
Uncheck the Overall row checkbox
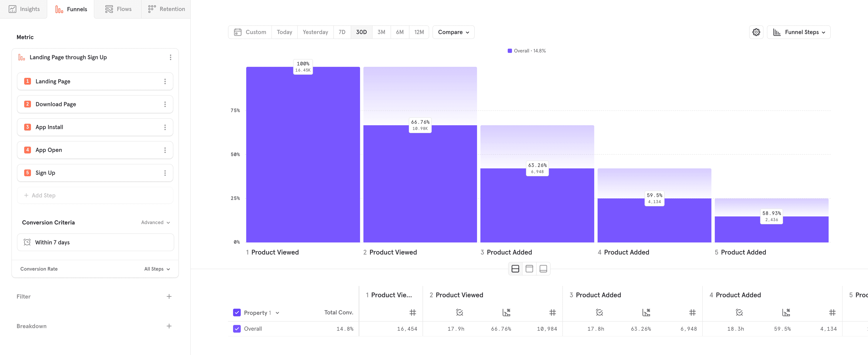[237, 329]
